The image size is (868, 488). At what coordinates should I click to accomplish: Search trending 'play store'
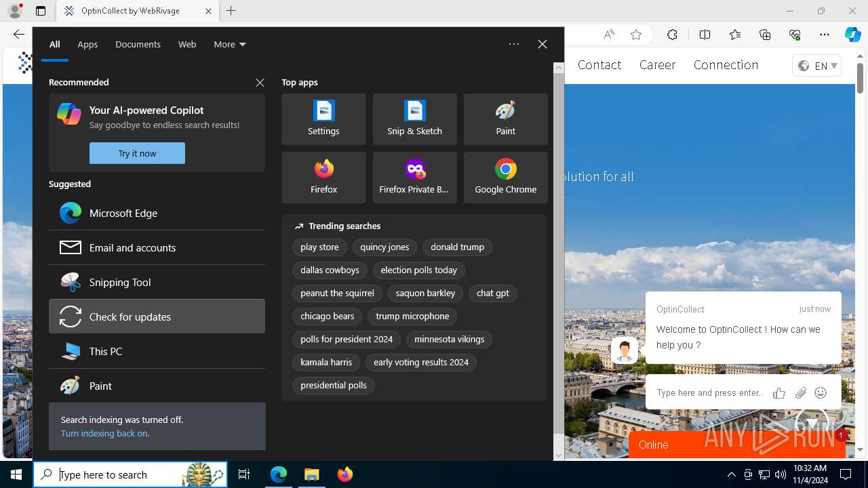point(319,247)
